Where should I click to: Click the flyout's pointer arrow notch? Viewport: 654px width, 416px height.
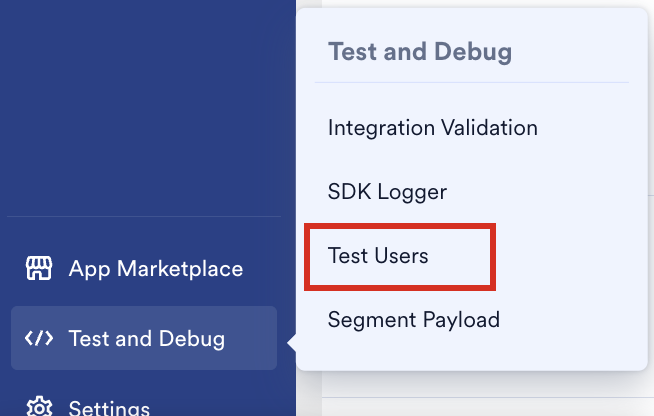click(x=292, y=343)
